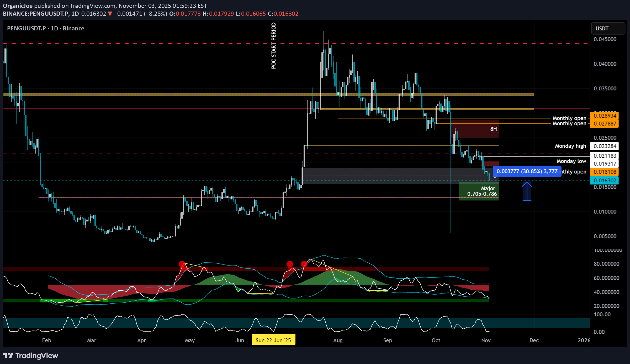Click the yellow Sun 22 Jun '25 date label
630x364 pixels.
pyautogui.click(x=273, y=340)
